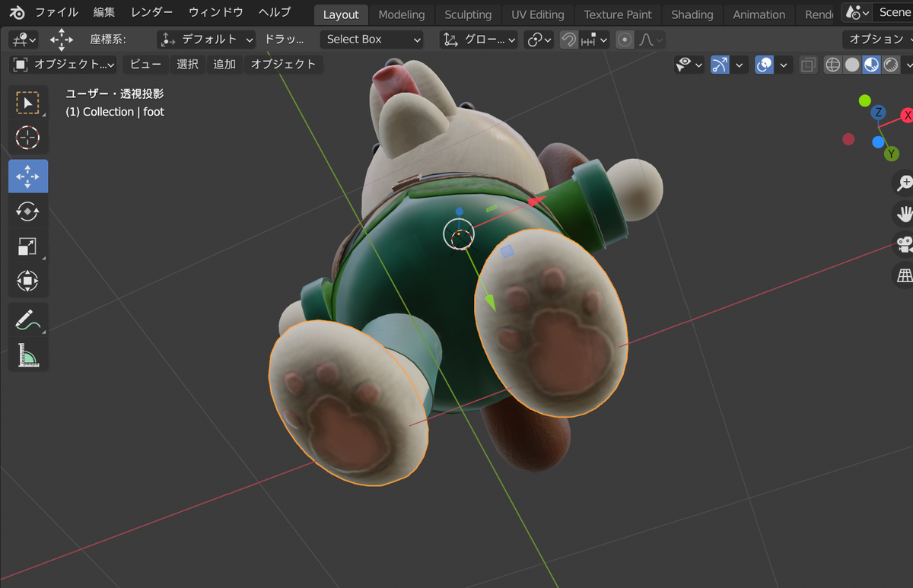Open the 追加 viewport menu
The height and width of the screenshot is (588, 913).
coord(224,65)
